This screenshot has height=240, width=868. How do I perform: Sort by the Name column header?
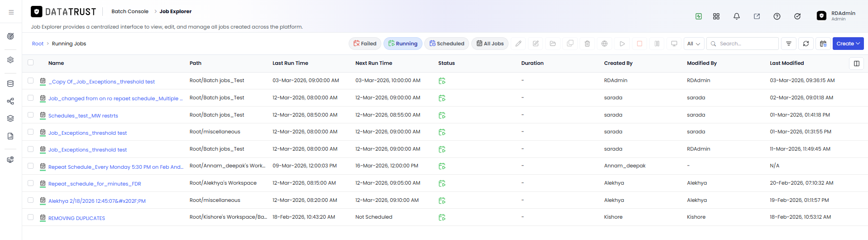click(56, 63)
